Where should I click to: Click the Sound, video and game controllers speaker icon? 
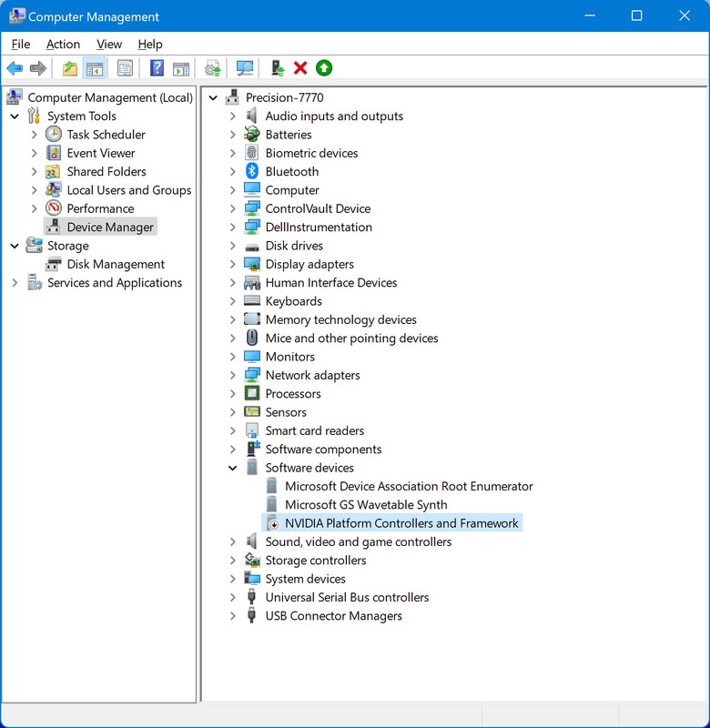252,541
